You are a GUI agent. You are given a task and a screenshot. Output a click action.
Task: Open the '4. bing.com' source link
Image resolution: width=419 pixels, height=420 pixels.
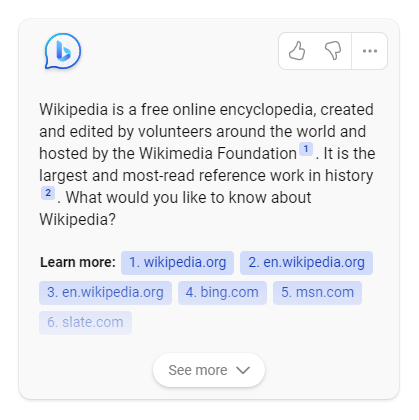(222, 293)
